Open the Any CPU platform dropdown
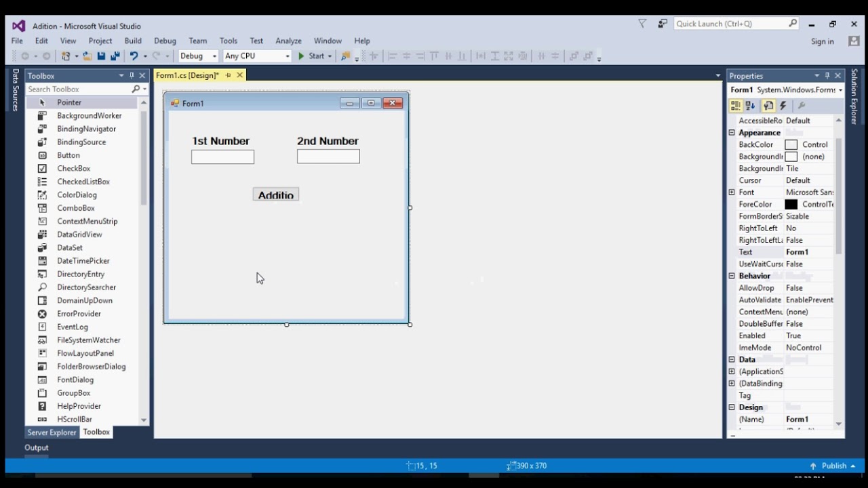868x488 pixels. (288, 56)
